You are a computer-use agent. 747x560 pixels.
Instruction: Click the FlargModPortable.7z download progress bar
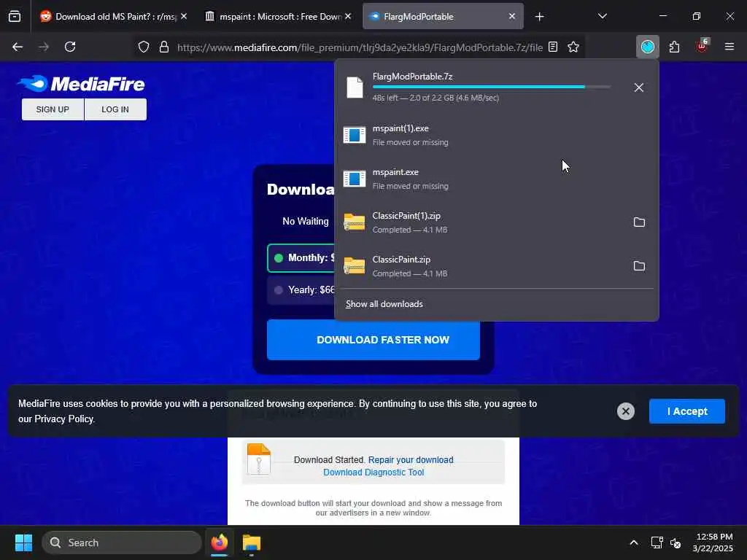(x=491, y=87)
